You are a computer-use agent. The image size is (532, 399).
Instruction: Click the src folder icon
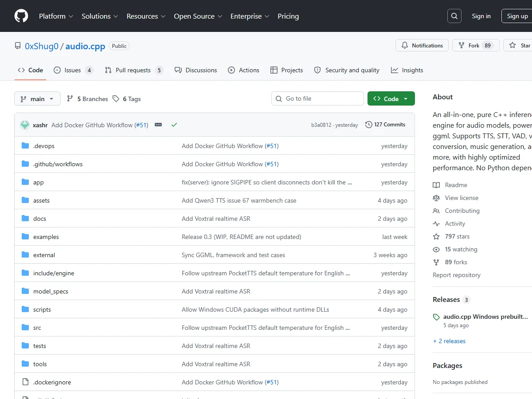[x=25, y=328]
